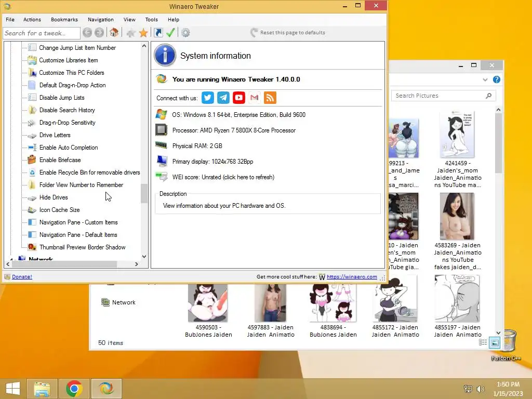Open the File menu
Viewport: 532px width, 399px height.
pyautogui.click(x=10, y=20)
